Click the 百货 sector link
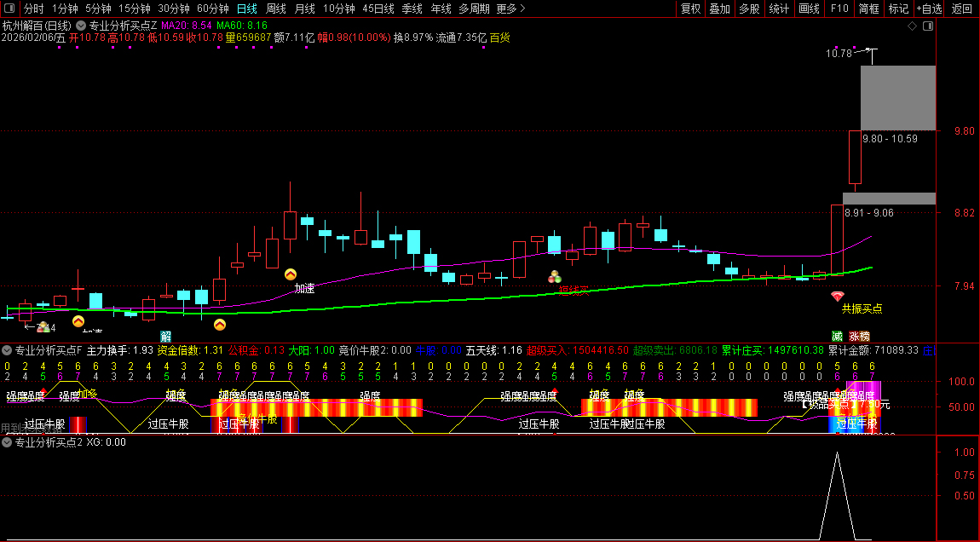Image resolution: width=980 pixels, height=542 pixels. pyautogui.click(x=500, y=37)
